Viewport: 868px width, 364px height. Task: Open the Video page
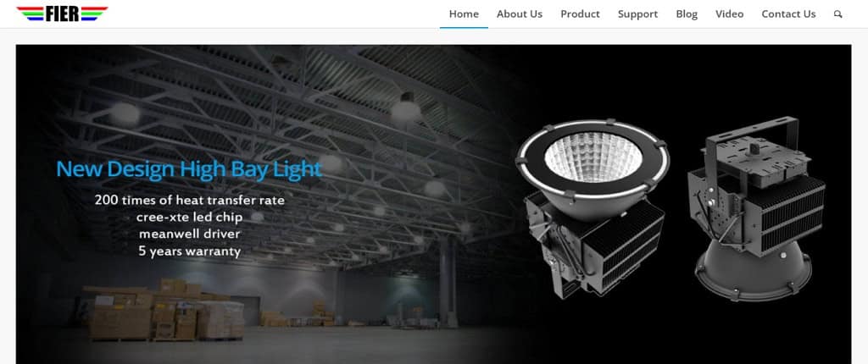[729, 14]
